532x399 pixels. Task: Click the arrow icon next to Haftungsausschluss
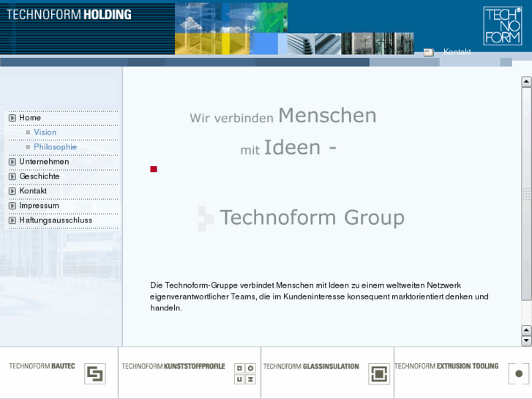coord(12,220)
